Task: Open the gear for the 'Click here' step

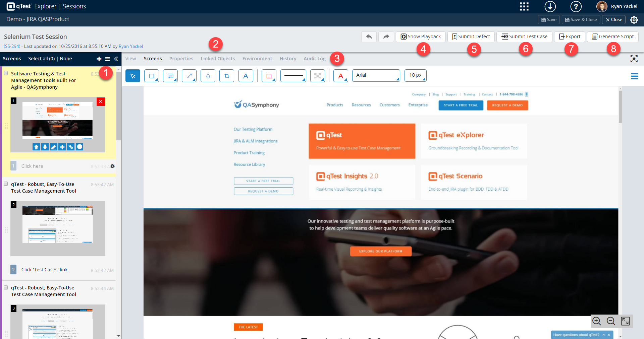Action: (113, 166)
